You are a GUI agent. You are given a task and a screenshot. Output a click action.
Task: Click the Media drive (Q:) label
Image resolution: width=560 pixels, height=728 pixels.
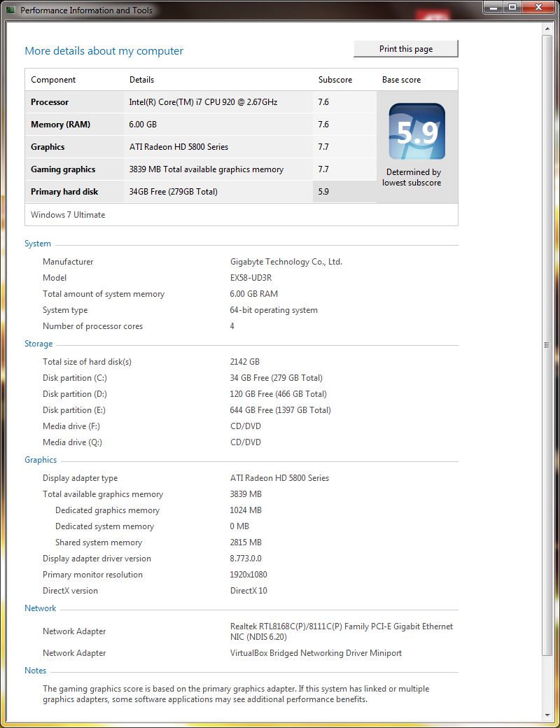[72, 442]
